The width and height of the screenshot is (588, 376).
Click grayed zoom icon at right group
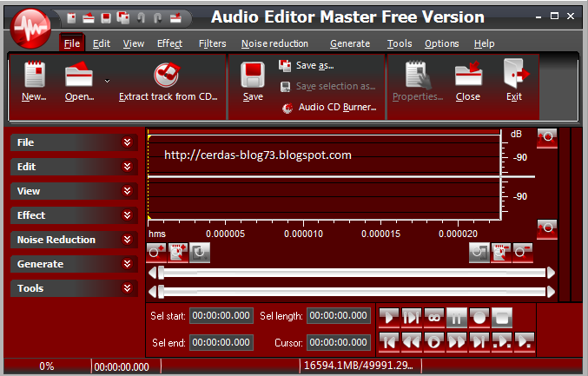tap(479, 253)
